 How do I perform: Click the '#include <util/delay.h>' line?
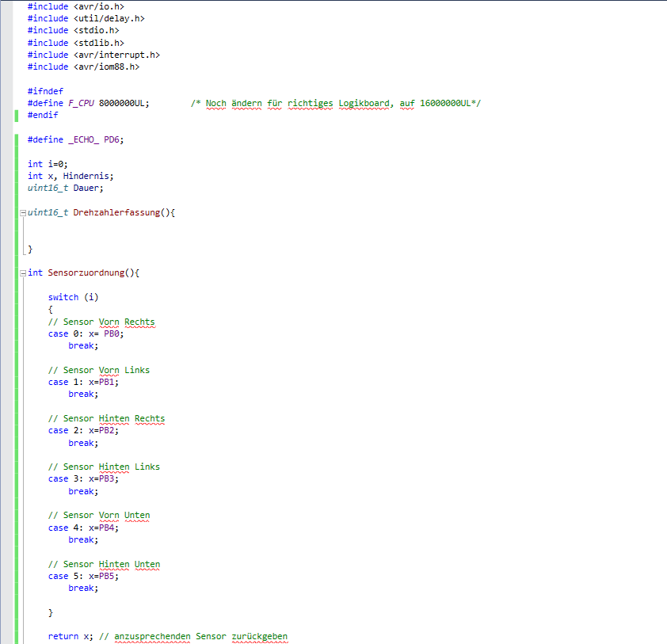click(x=86, y=18)
